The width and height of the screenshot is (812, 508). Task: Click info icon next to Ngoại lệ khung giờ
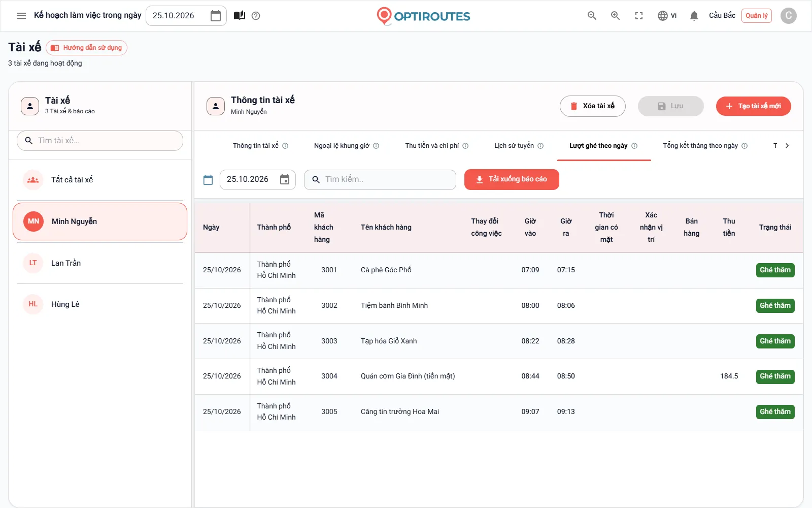point(376,146)
